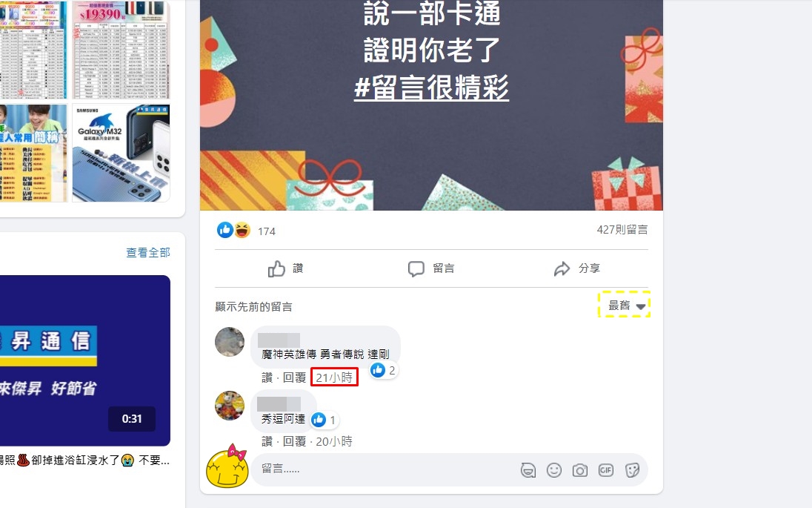Click the 查看全部 link
Image resolution: width=812 pixels, height=508 pixels.
(148, 252)
